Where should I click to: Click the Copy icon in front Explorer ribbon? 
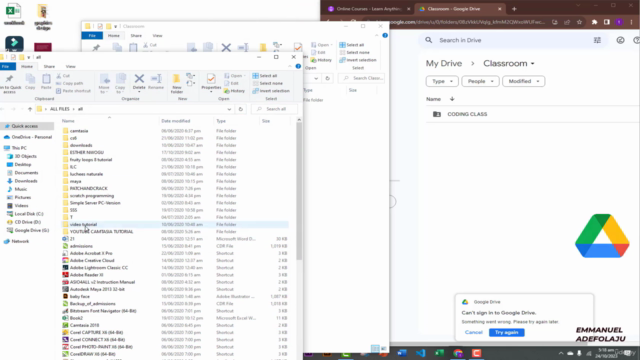point(30,81)
